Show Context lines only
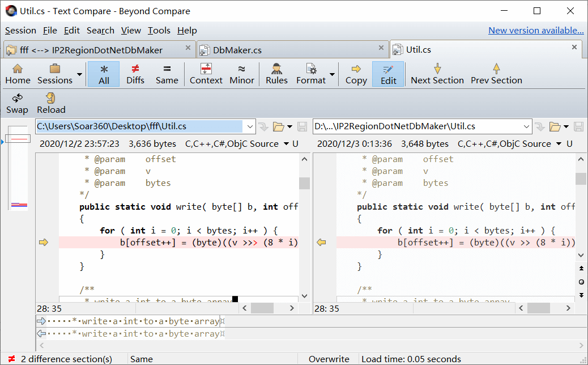The image size is (588, 365). point(206,74)
